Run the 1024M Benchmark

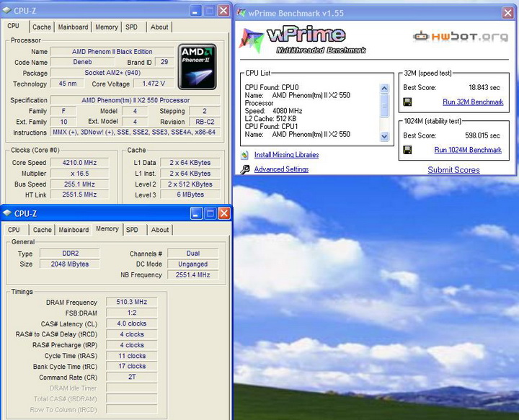click(468, 150)
